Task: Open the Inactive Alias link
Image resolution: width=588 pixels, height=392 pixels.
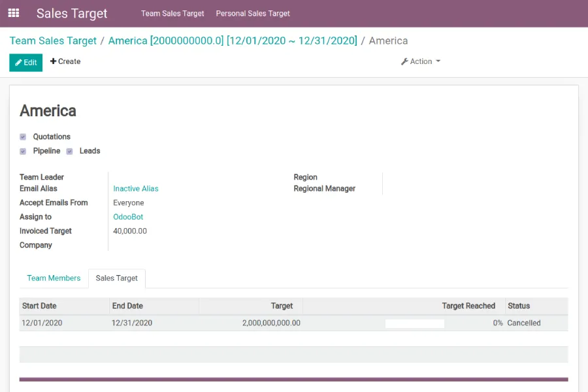Action: coord(136,189)
